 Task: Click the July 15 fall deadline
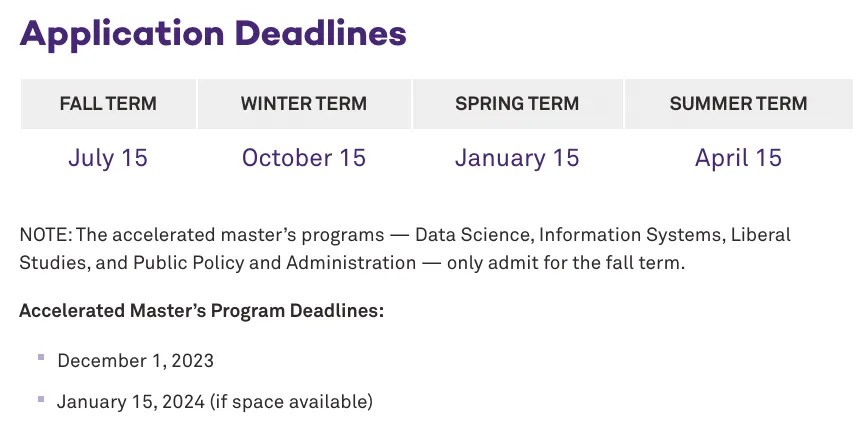pos(108,158)
